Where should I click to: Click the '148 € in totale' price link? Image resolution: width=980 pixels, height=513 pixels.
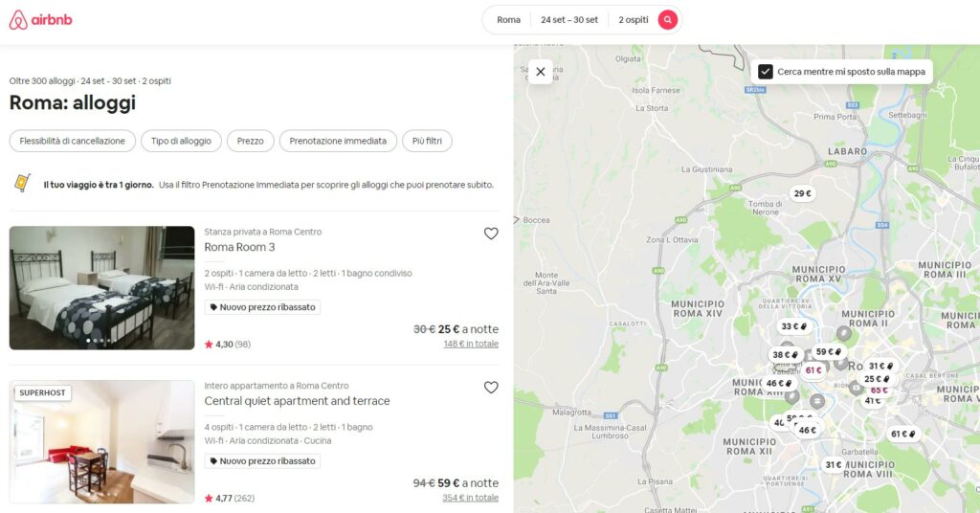[x=470, y=345]
